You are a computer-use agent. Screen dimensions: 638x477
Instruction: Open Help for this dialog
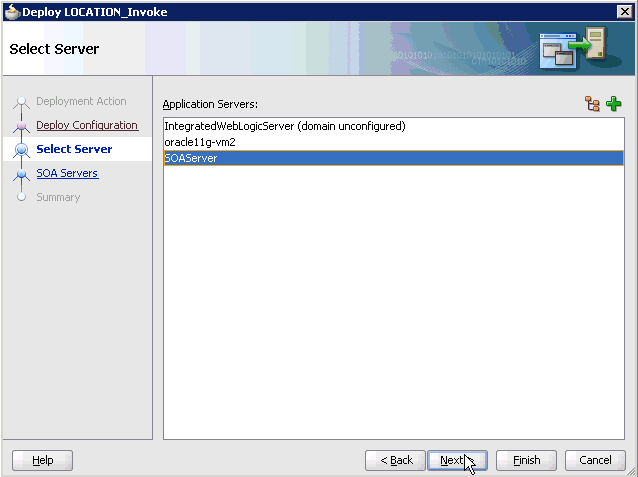point(42,460)
